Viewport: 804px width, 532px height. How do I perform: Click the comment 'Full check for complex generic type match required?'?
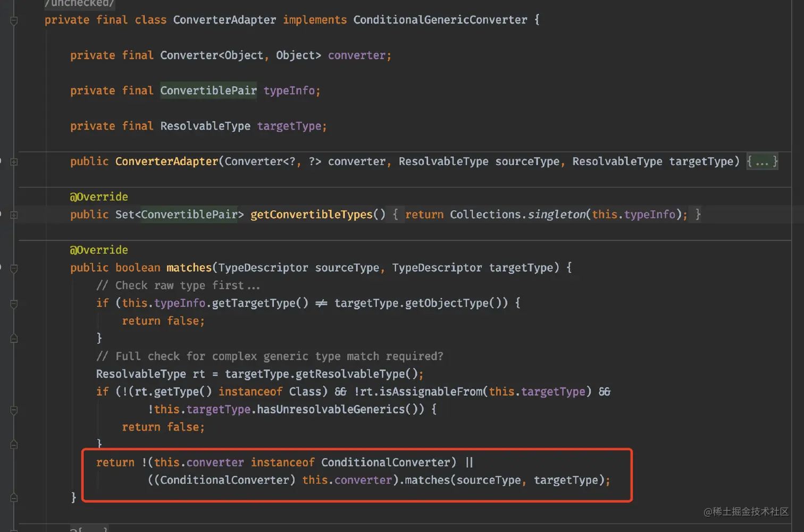point(270,357)
